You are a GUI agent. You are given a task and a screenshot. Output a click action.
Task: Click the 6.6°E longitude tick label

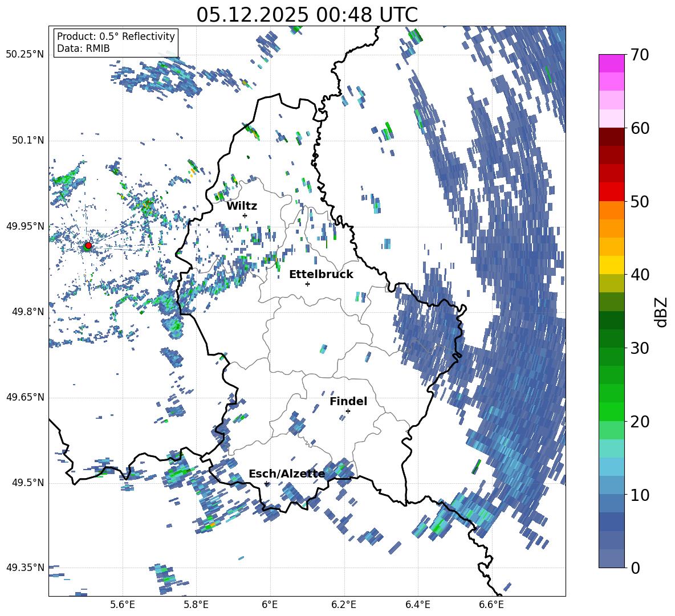[x=491, y=605]
